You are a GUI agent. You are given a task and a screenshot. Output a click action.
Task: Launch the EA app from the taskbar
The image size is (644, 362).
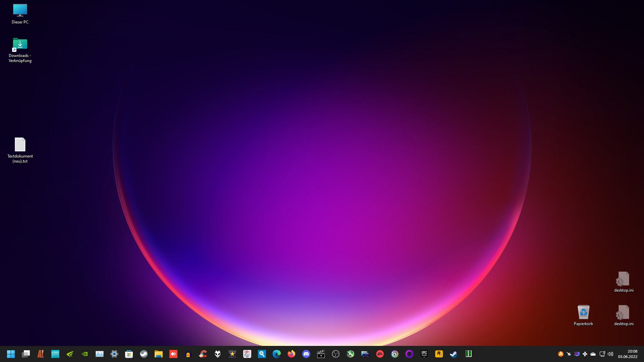pyautogui.click(x=380, y=354)
